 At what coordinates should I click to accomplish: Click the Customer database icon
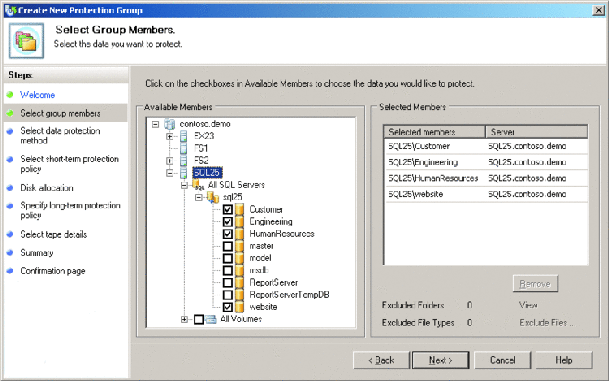(x=240, y=210)
